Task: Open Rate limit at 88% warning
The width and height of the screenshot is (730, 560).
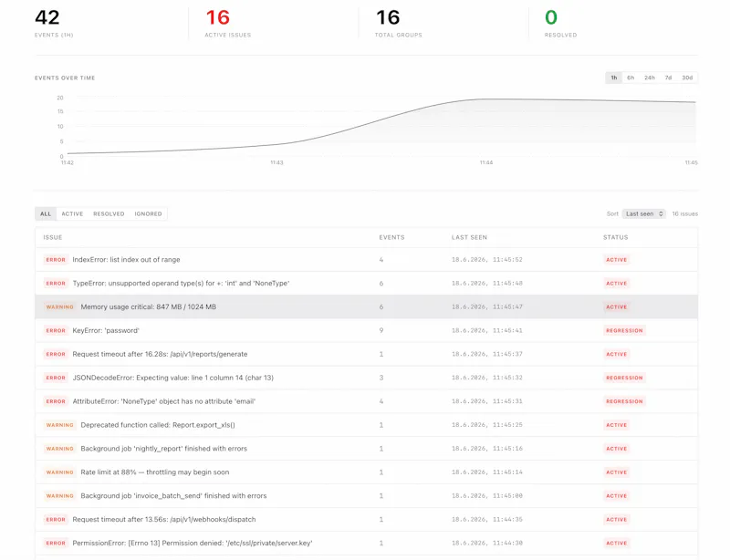Action: pos(366,472)
